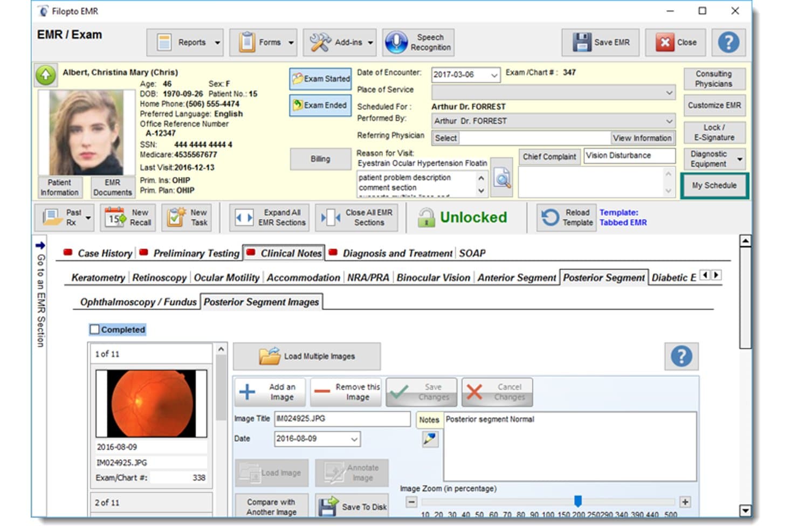The image size is (798, 532).
Task: Click the Image Zoom slider handle
Action: tap(577, 501)
